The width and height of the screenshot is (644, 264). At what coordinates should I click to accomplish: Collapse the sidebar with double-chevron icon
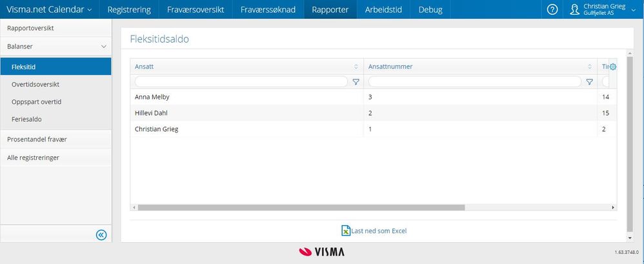click(x=101, y=235)
